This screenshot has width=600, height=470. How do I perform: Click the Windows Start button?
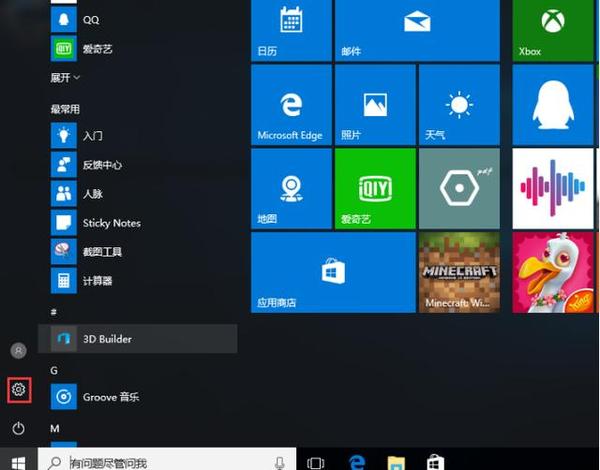click(18, 461)
